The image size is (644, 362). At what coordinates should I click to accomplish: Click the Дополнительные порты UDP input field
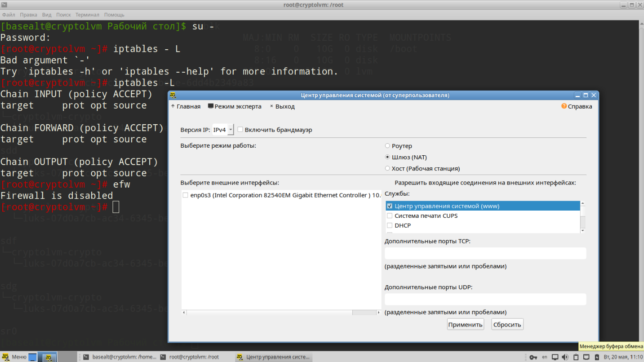(485, 299)
